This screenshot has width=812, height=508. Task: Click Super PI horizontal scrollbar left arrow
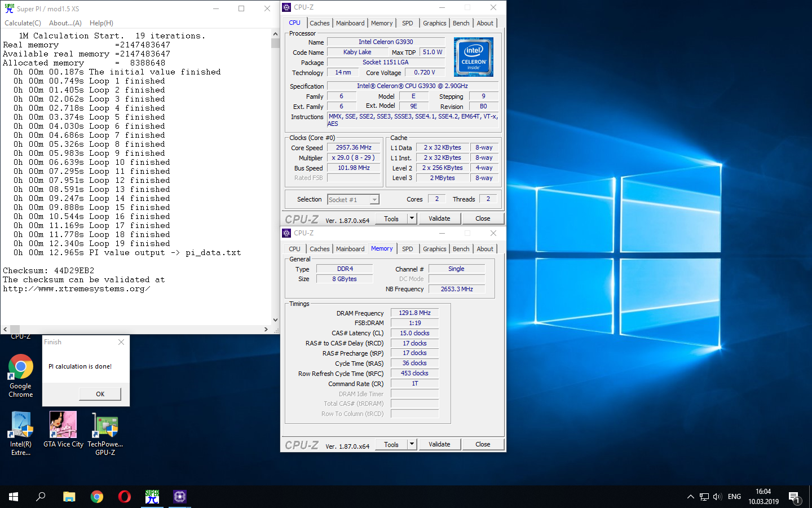(x=5, y=329)
